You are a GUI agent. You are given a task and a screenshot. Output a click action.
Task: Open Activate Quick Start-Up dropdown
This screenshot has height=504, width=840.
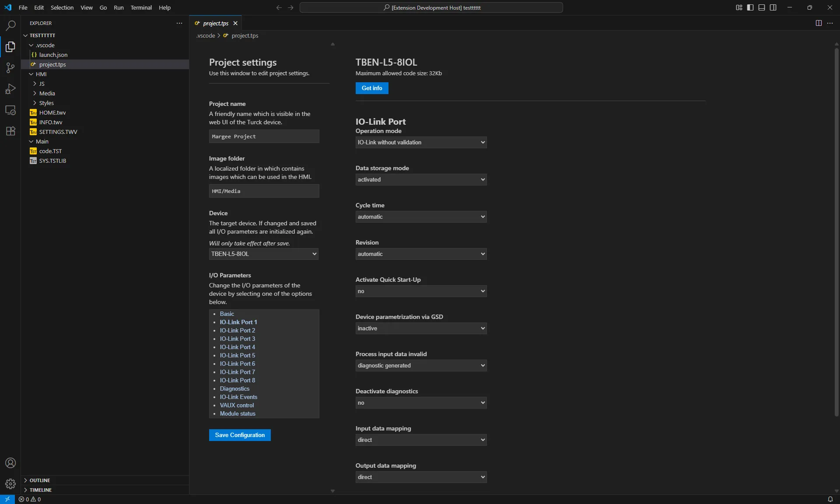click(421, 291)
